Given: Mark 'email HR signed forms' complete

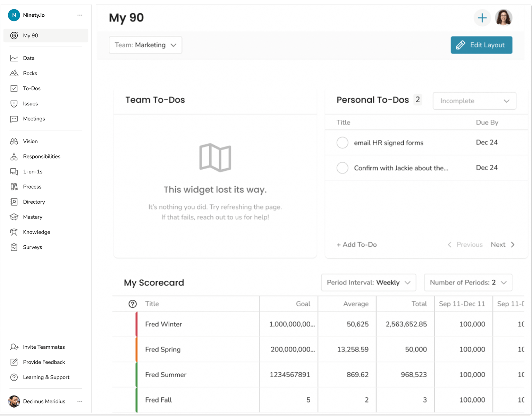Looking at the screenshot, I should (x=343, y=143).
